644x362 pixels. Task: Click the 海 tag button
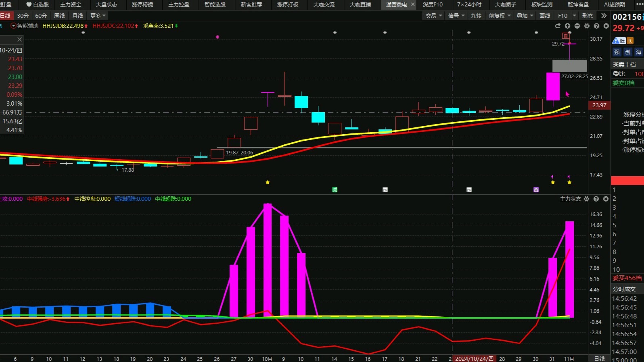(x=638, y=52)
